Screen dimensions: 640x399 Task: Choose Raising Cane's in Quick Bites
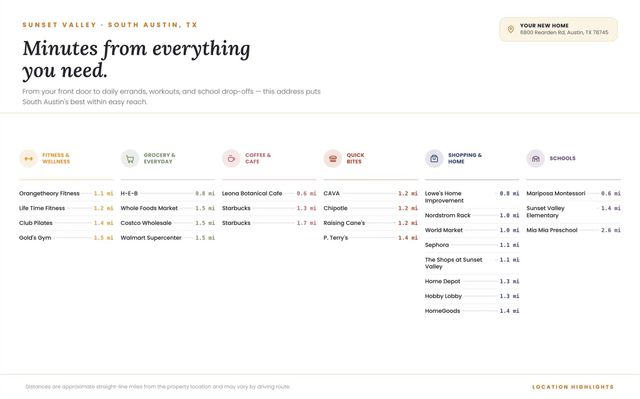click(371, 223)
